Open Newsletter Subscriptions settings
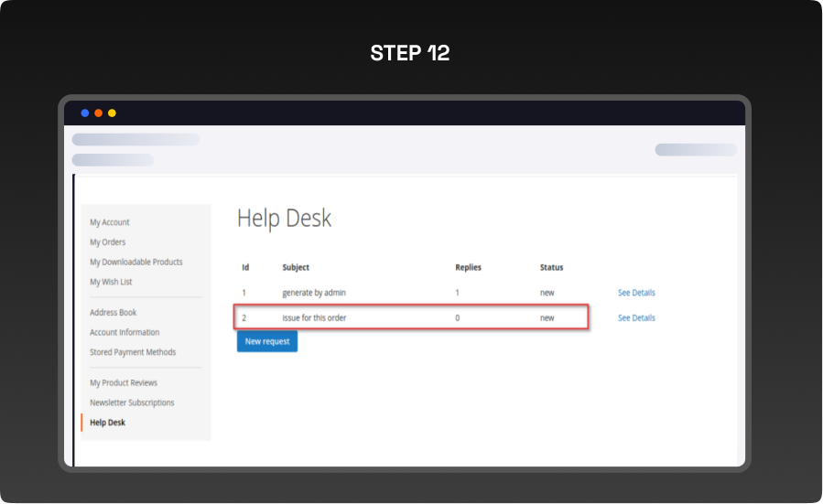Screen dimensions: 823x504 click(x=132, y=402)
